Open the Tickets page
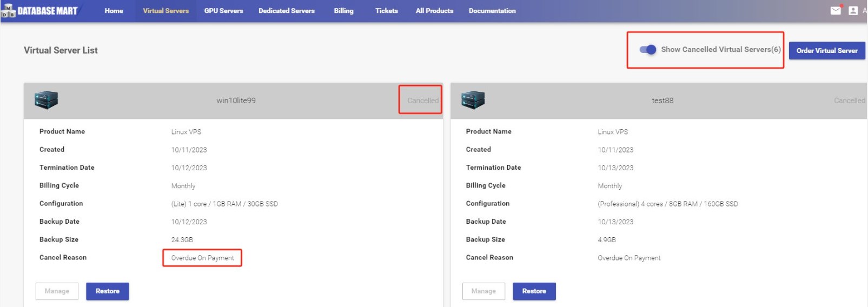Screen dimensions: 868x307 [x=386, y=11]
